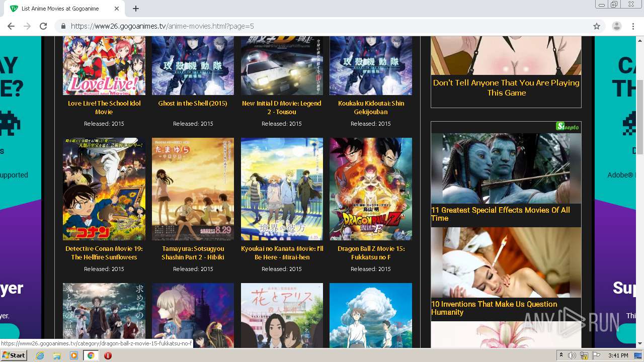View site info via the padlock icon
The width and height of the screenshot is (644, 362).
click(63, 26)
